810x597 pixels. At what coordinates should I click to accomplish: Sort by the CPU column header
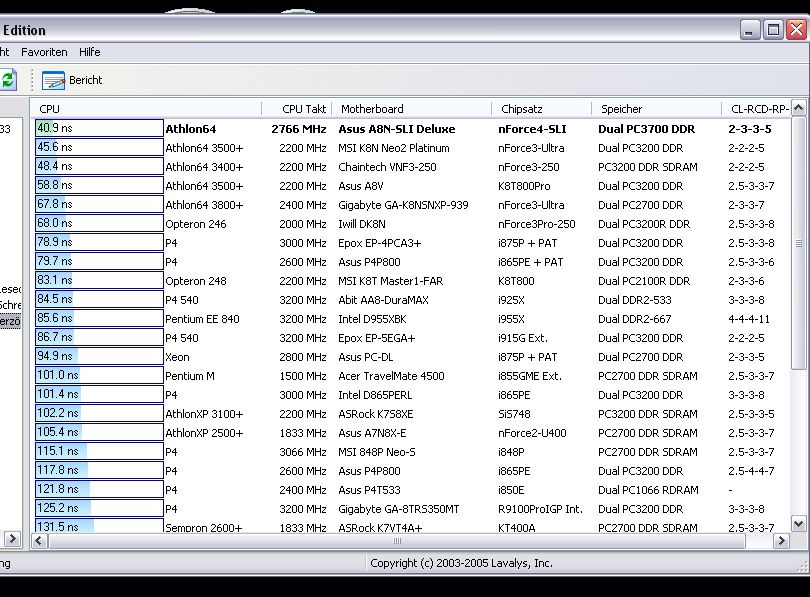[146, 109]
